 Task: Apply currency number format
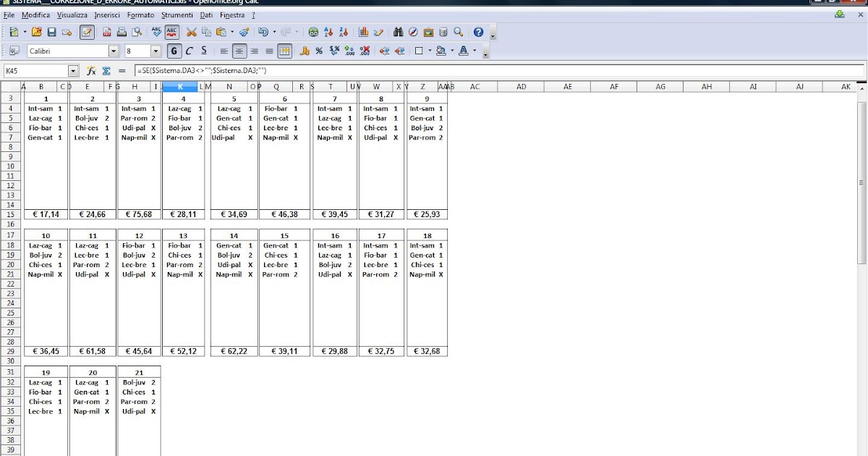click(x=305, y=51)
